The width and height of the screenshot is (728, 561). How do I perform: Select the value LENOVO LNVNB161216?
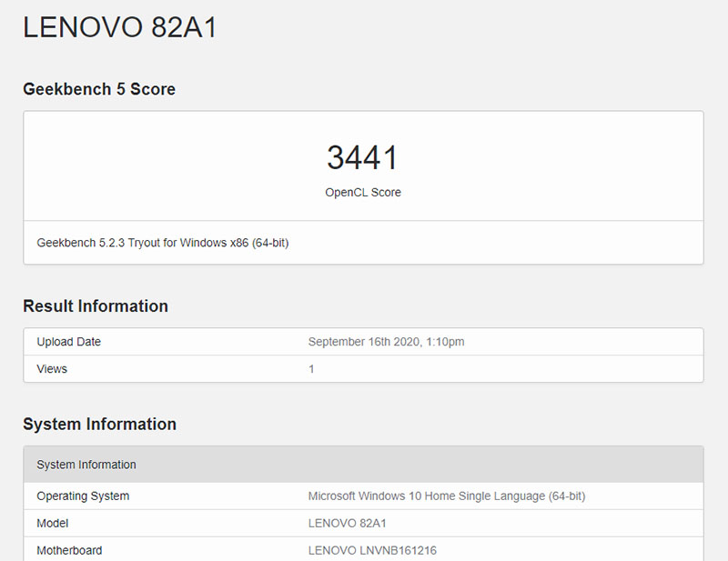(372, 550)
